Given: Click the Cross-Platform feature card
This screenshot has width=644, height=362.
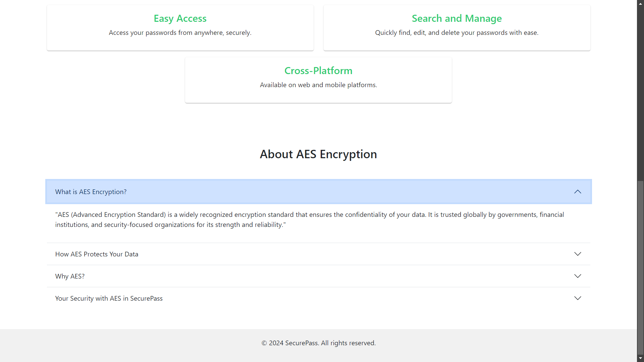Looking at the screenshot, I should pos(318,80).
